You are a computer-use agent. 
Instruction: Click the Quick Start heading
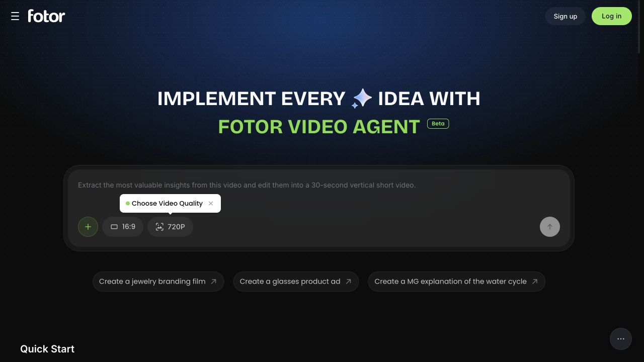pyautogui.click(x=47, y=349)
